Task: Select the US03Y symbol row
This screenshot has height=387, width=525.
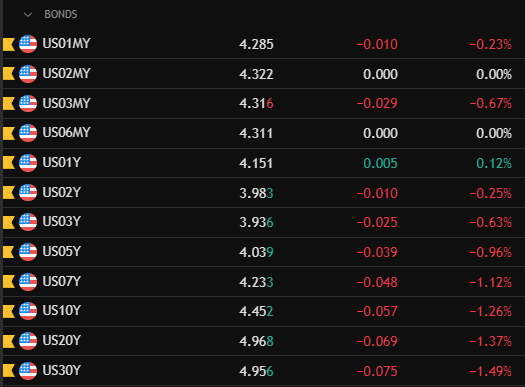Action: [x=264, y=222]
